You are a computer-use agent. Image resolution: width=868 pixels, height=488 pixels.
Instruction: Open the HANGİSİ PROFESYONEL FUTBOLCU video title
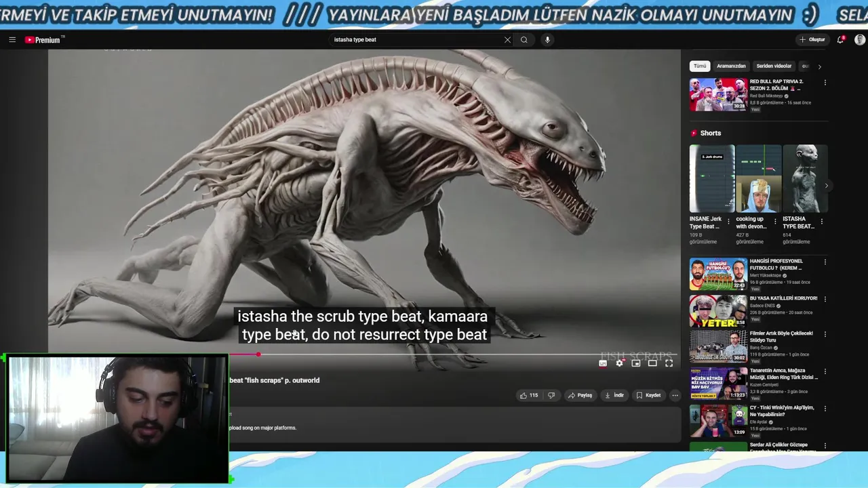click(x=776, y=264)
